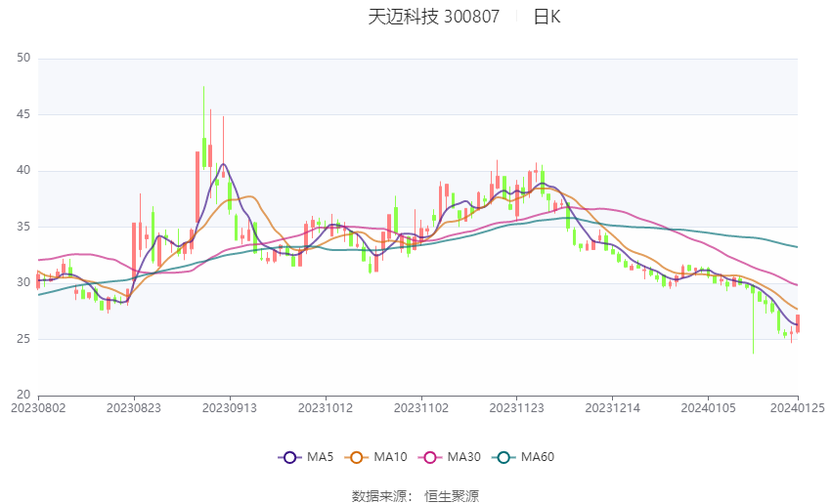
Task: Click the chart title 天迈科技 300807
Action: tap(433, 17)
